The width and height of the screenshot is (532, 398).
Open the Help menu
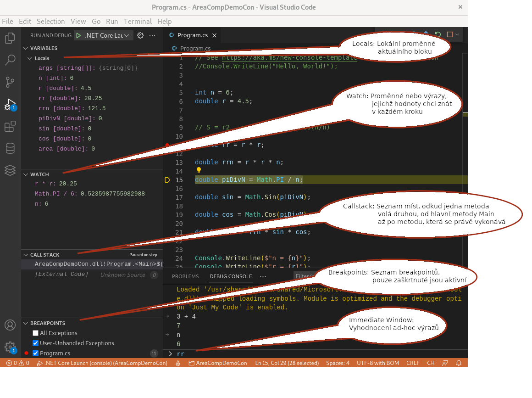165,22
